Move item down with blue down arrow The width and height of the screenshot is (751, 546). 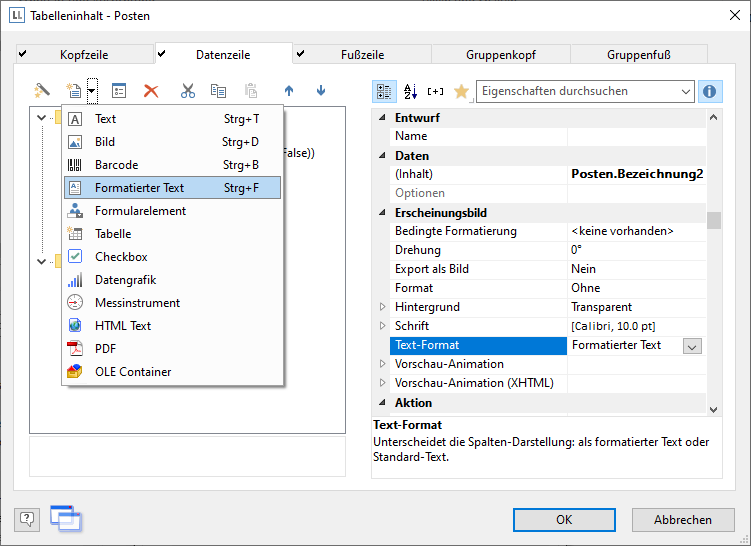click(x=321, y=91)
